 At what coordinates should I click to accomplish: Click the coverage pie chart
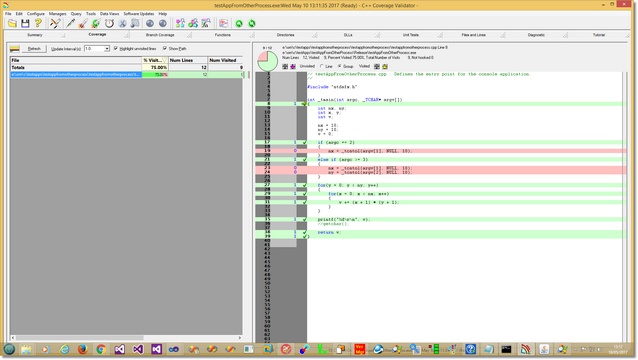(x=267, y=61)
